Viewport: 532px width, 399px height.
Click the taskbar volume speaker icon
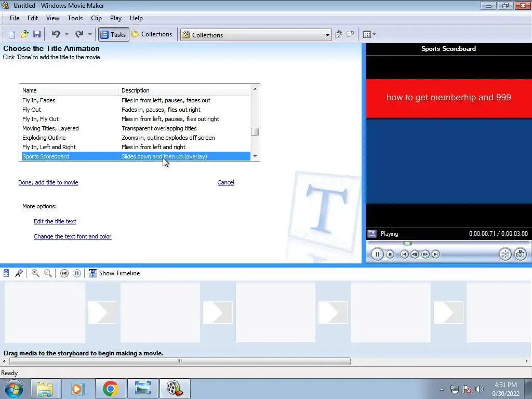click(480, 389)
